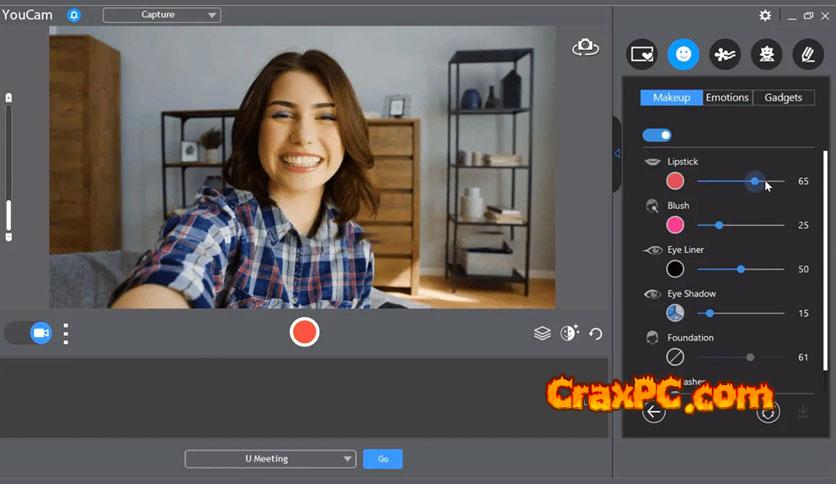Open the layers stack icon
This screenshot has width=836, height=484.
pyautogui.click(x=542, y=333)
